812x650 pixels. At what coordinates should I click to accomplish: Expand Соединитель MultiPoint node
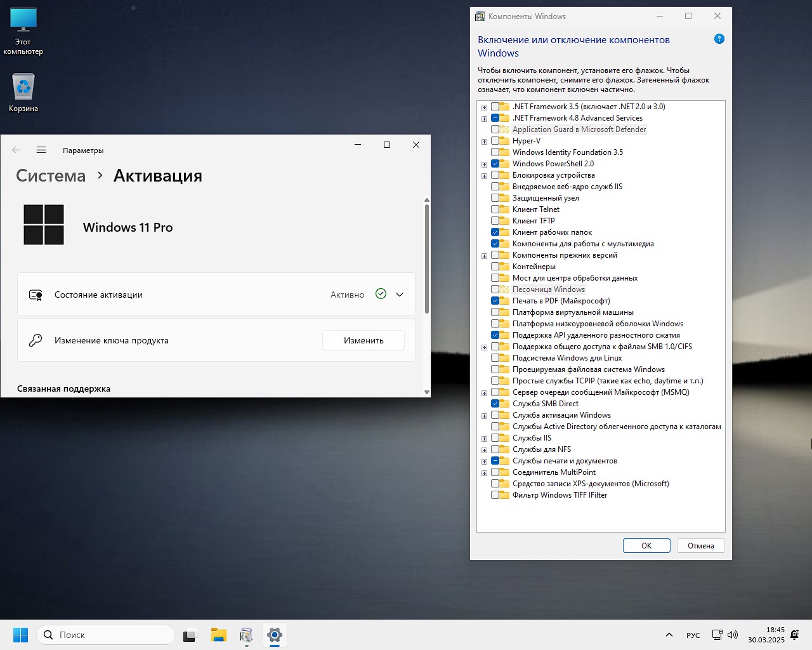point(484,473)
